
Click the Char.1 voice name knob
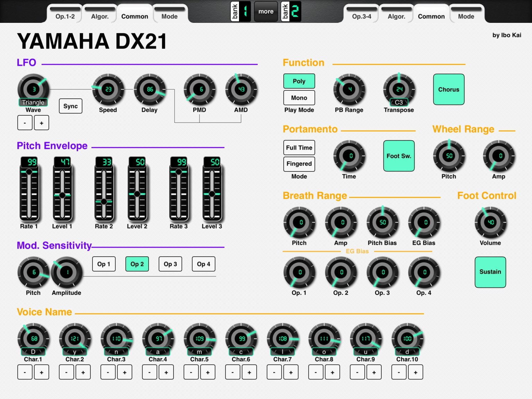point(33,339)
